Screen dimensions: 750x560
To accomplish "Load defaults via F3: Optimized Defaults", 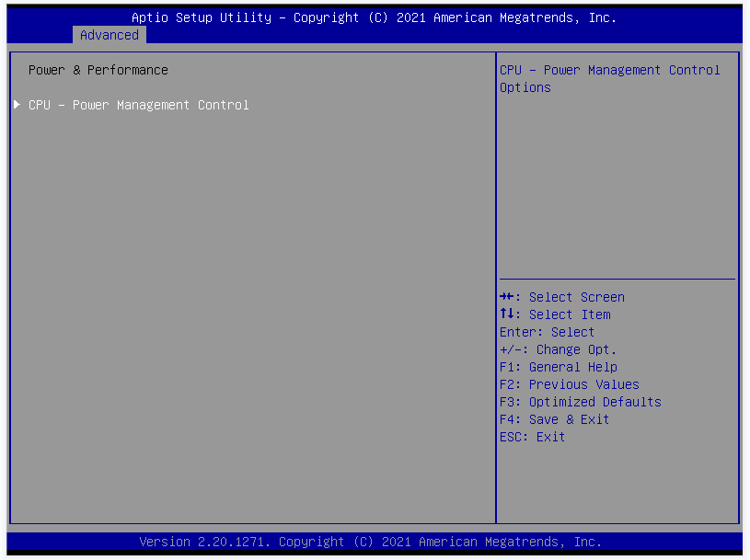I will click(580, 402).
